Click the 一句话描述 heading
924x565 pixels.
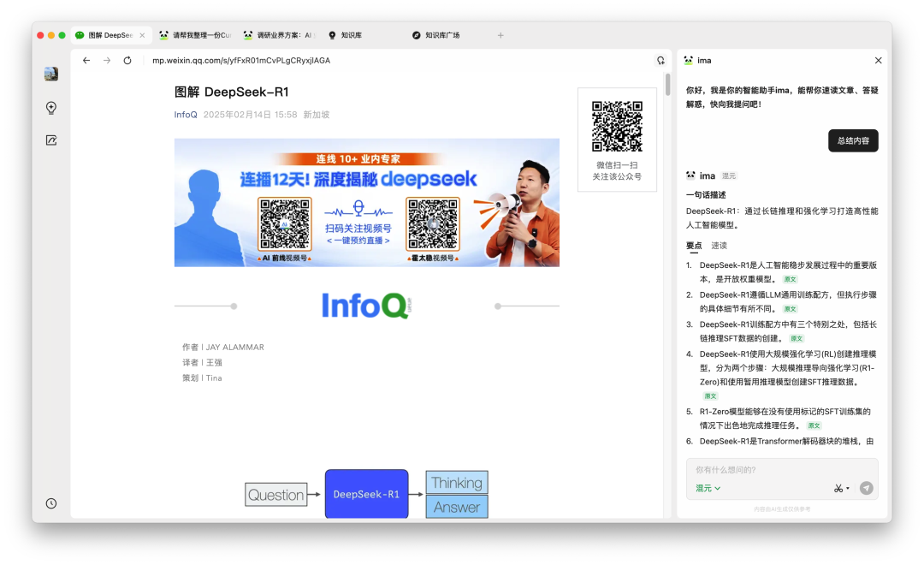706,194
